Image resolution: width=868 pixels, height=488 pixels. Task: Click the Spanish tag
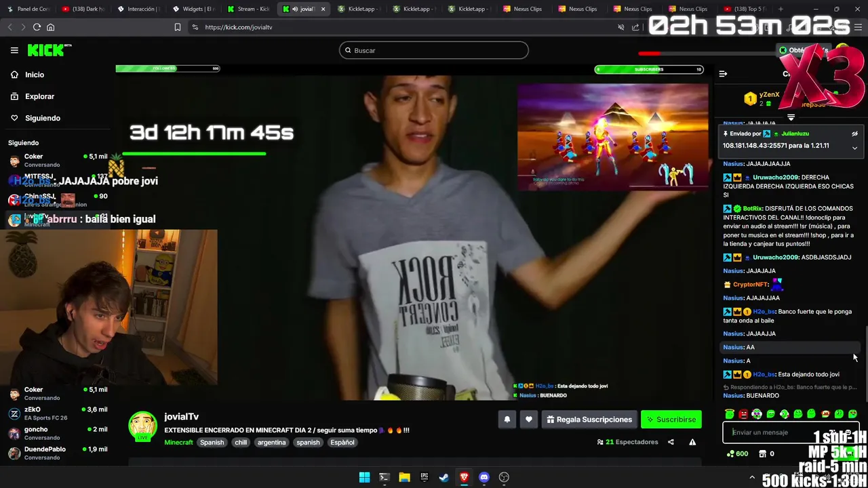click(x=212, y=442)
